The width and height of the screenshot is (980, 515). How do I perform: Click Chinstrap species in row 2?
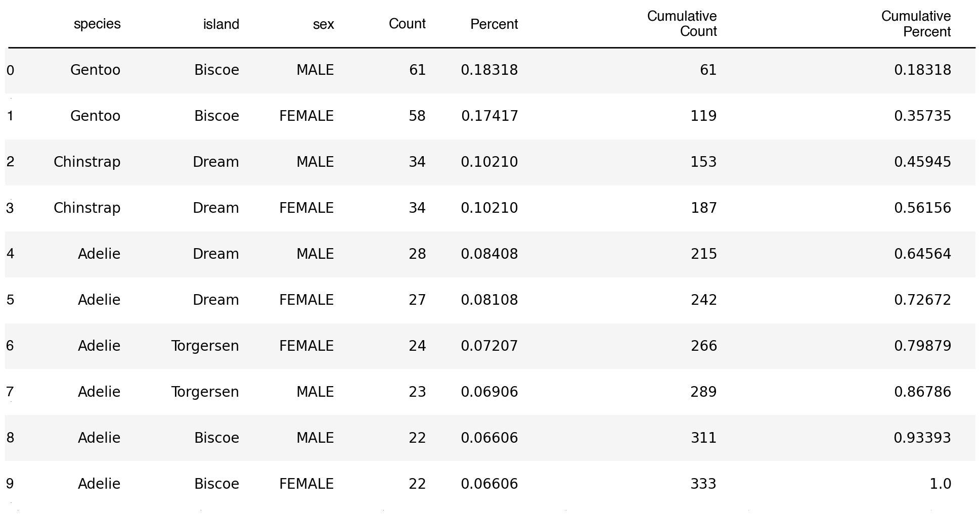[87, 162]
